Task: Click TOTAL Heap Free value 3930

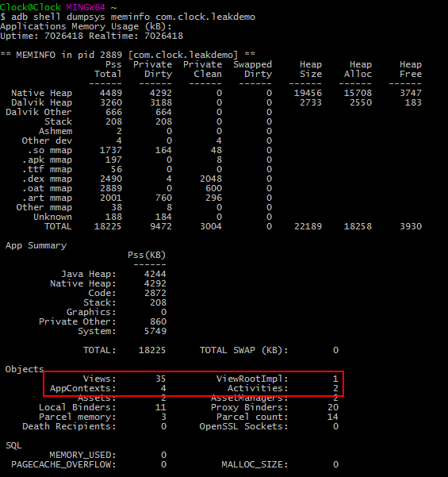Action: [411, 226]
